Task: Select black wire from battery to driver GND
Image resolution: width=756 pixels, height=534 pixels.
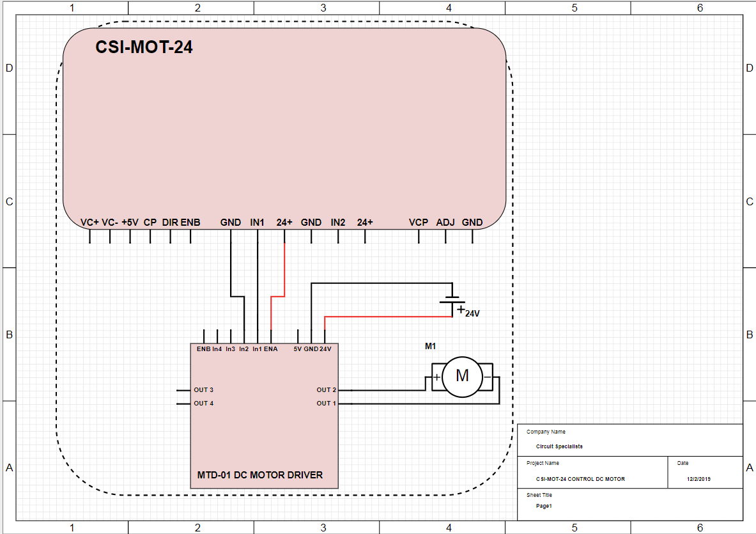Action: [x=381, y=283]
